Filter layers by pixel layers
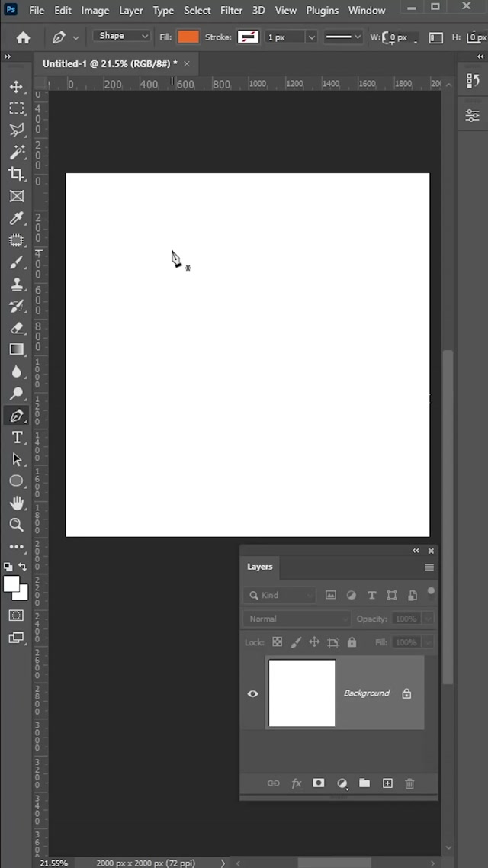 coord(331,595)
